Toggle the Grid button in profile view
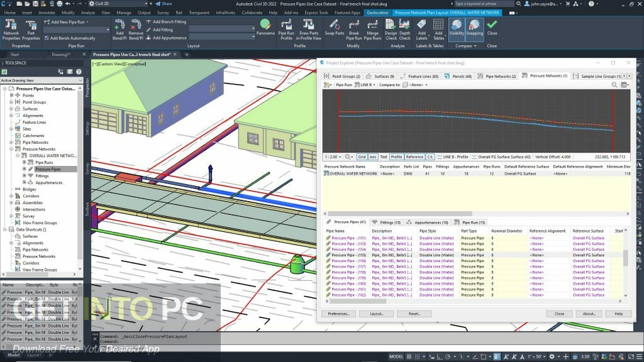644x362 pixels. tap(362, 156)
